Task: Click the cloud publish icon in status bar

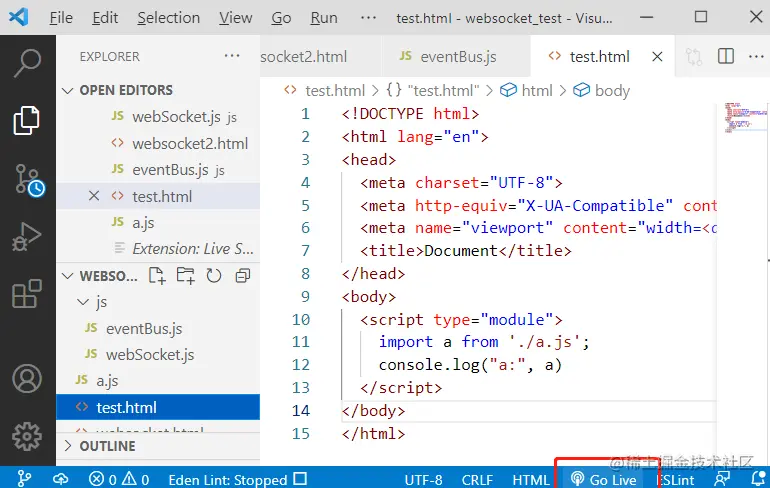Action: click(60, 479)
